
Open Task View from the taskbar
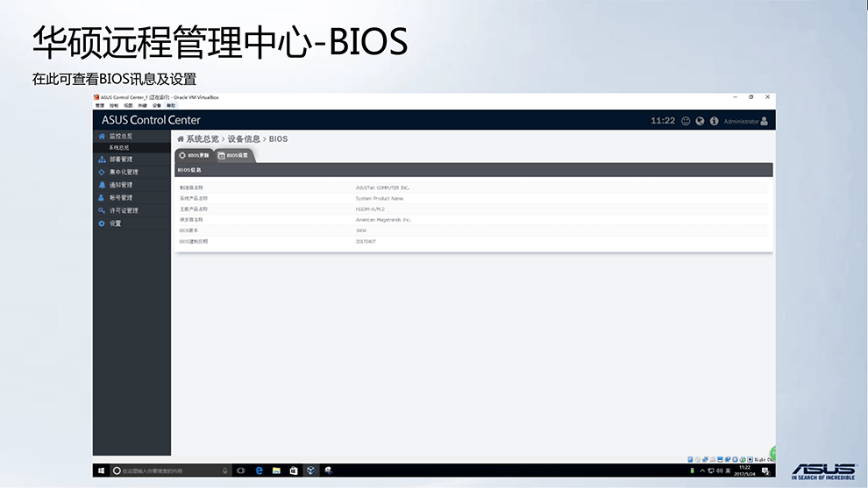click(241, 470)
